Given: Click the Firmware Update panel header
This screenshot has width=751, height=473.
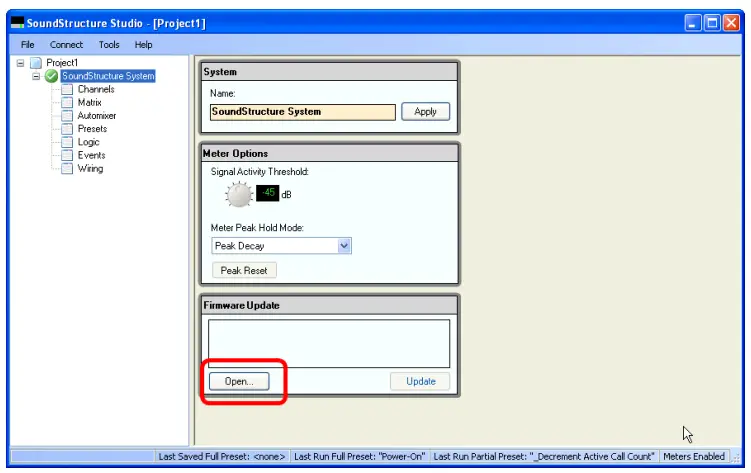Looking at the screenshot, I should click(329, 305).
